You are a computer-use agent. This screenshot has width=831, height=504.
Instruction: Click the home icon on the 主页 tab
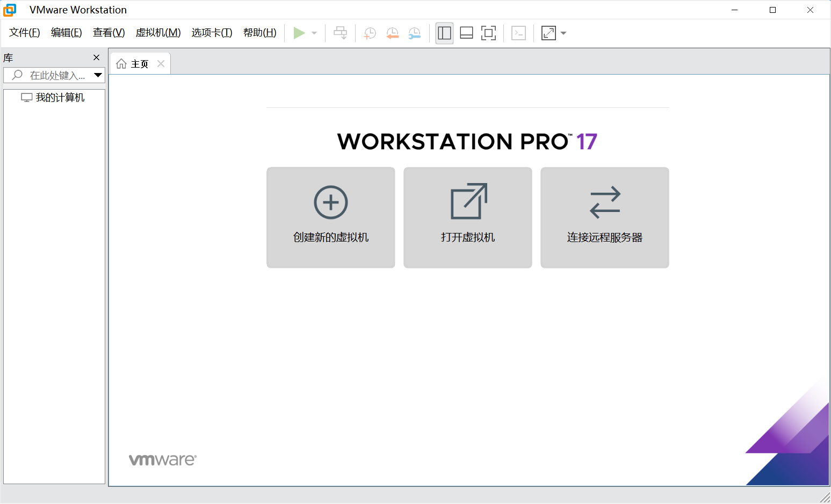[x=121, y=63]
